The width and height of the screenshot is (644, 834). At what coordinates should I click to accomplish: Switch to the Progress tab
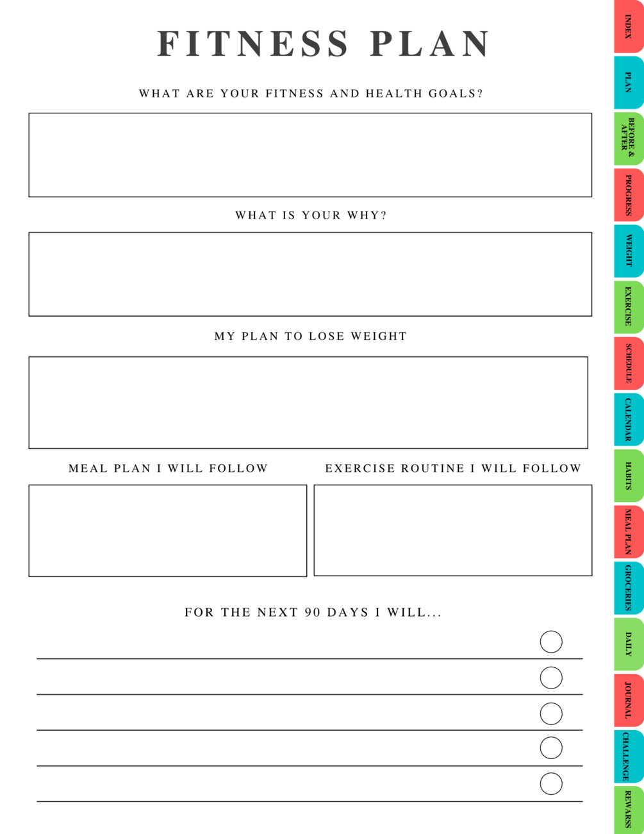tap(628, 195)
